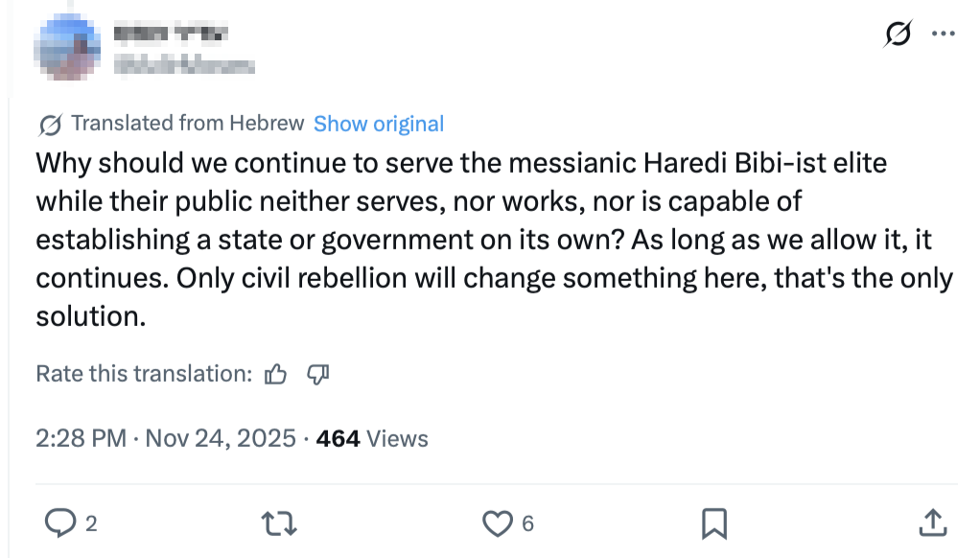This screenshot has width=980, height=558.
Task: Click the "Show original" link
Action: (x=379, y=124)
